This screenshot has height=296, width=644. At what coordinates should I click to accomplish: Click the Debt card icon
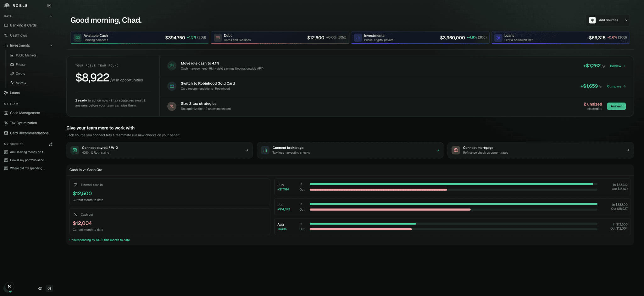218,38
